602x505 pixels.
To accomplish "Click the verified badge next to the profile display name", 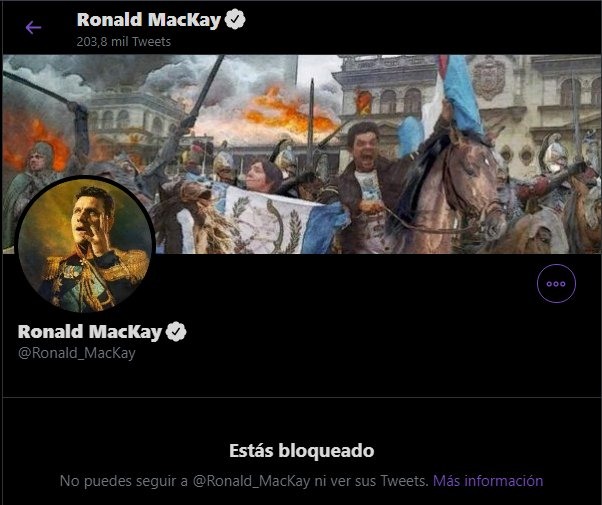I will pos(176,332).
